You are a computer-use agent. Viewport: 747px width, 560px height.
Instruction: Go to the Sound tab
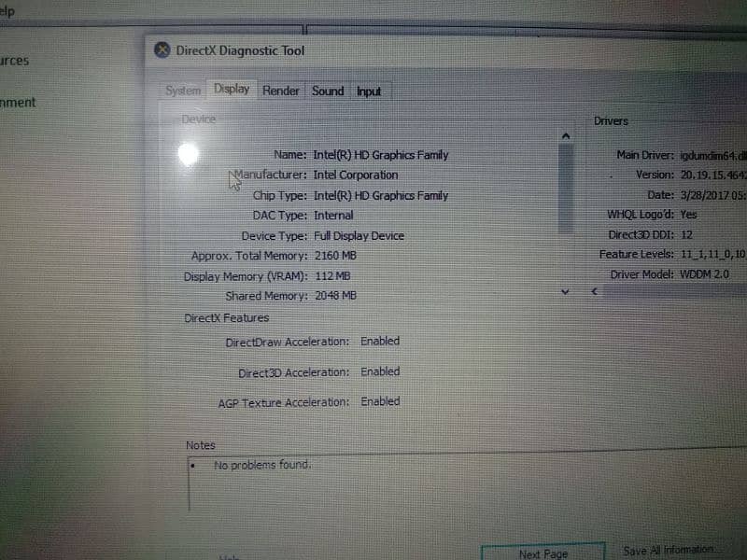328,91
